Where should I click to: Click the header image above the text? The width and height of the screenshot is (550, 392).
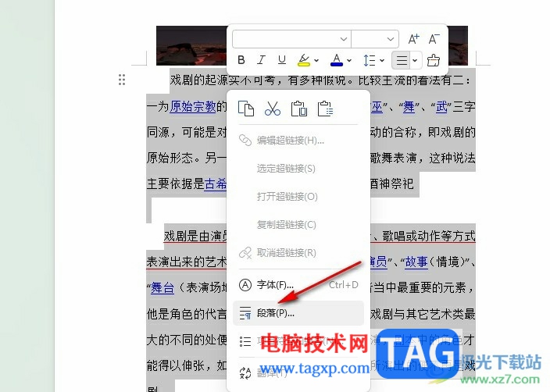click(x=191, y=45)
